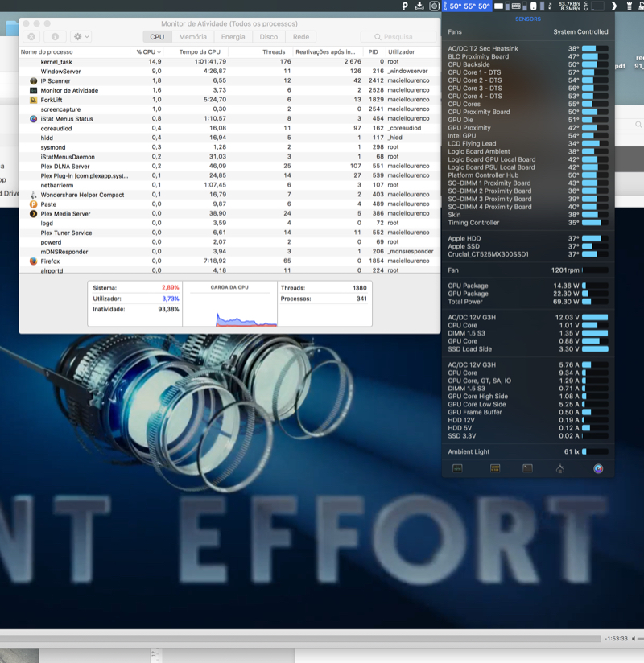Switch to the Disco tab

point(269,37)
